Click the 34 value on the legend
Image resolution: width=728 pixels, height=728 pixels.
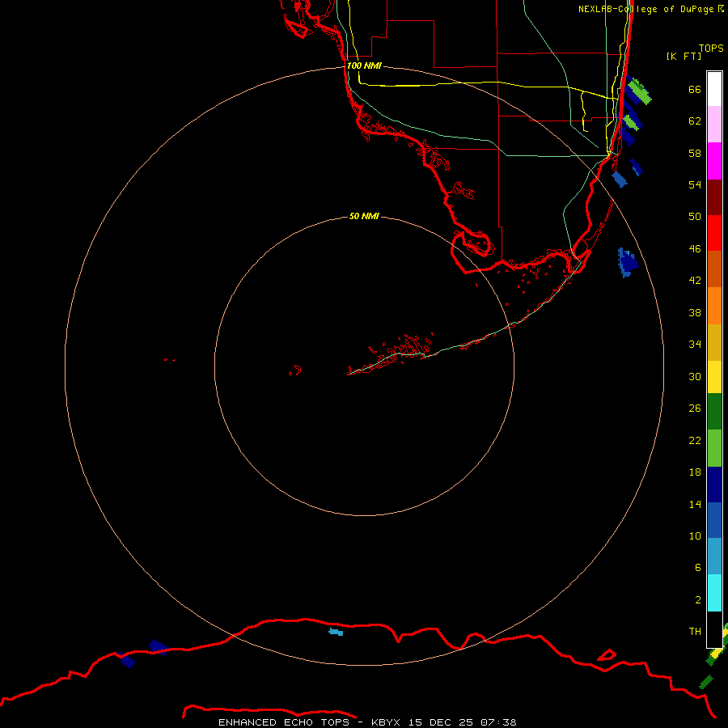[695, 345]
